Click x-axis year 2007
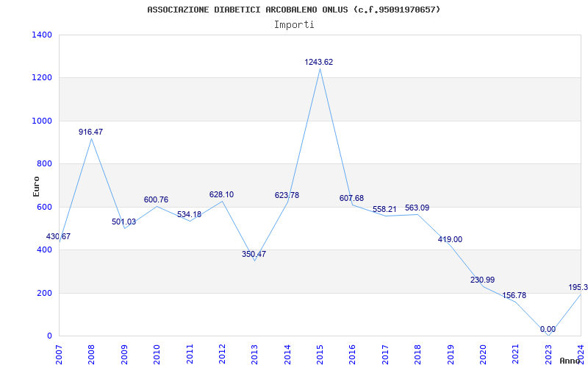Viewport: 588px width, 368px height. 59,355
